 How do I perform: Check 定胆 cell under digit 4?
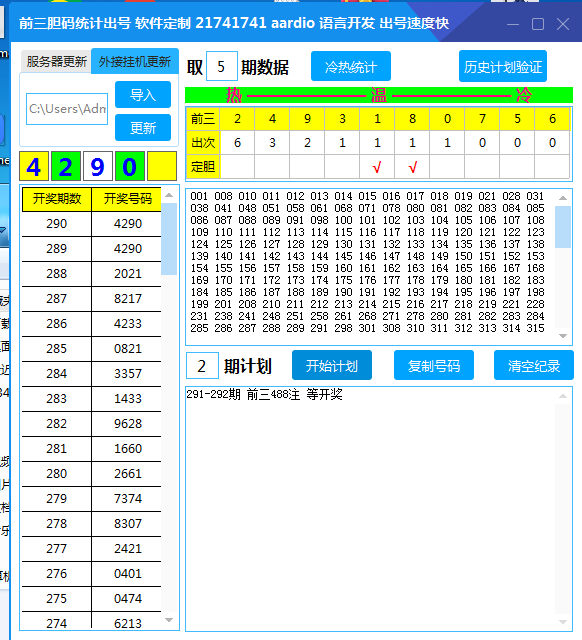(x=272, y=167)
